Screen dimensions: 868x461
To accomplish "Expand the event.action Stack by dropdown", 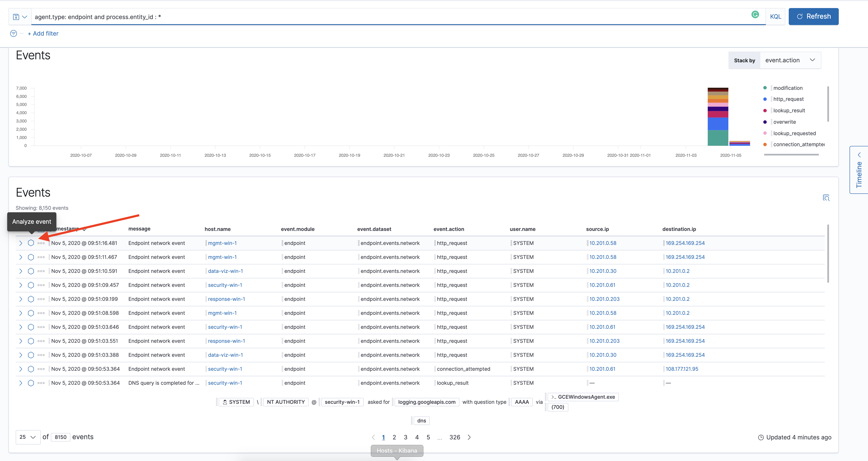I will pyautogui.click(x=790, y=60).
